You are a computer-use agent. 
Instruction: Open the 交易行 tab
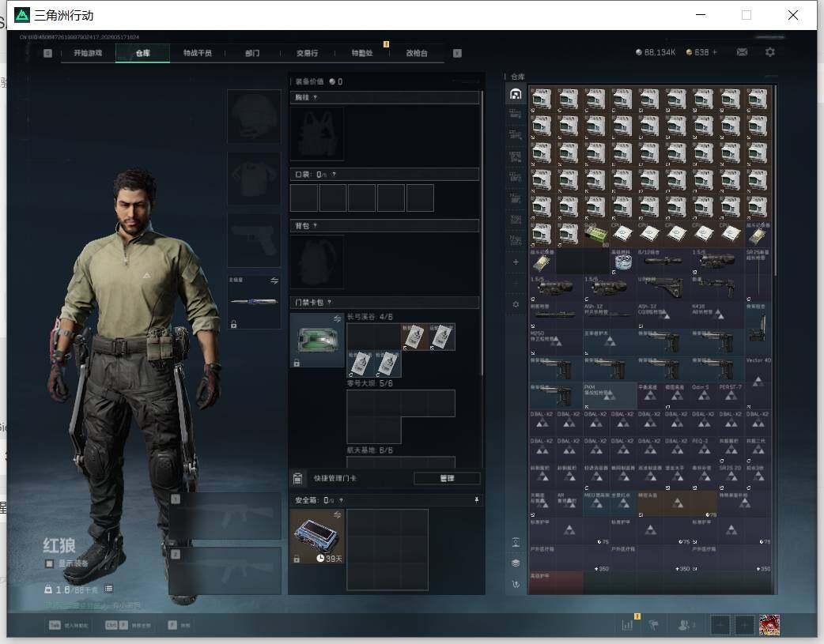click(x=307, y=53)
